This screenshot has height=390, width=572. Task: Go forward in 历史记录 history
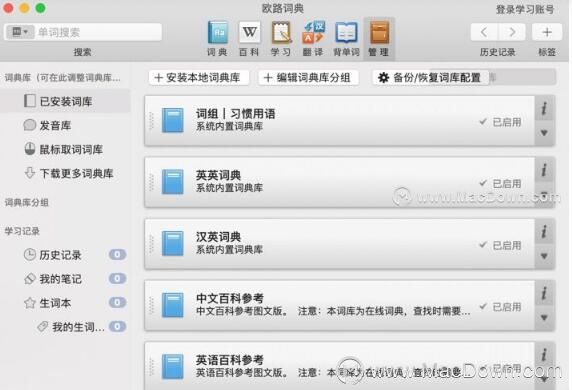pos(512,32)
